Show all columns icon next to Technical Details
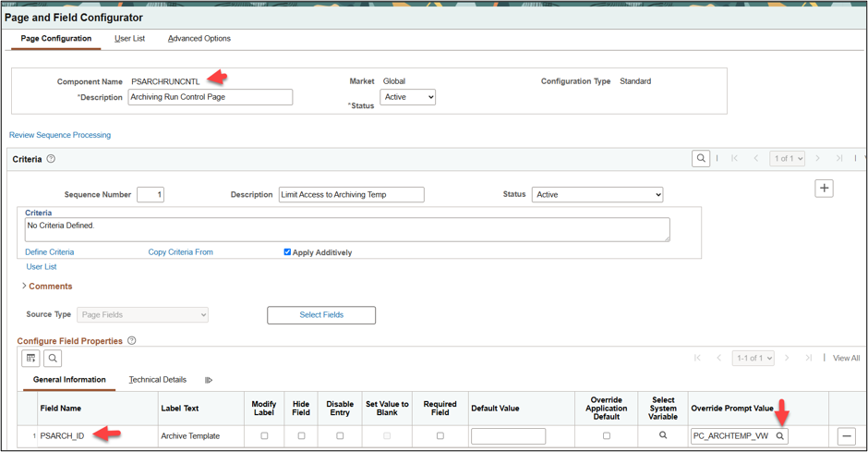The height and width of the screenshot is (452, 868). (x=209, y=380)
